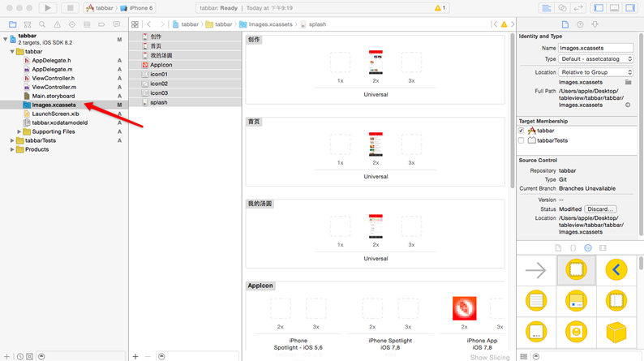Reveal full path in Finder arrow
The image size is (644, 361).
pos(628,105)
